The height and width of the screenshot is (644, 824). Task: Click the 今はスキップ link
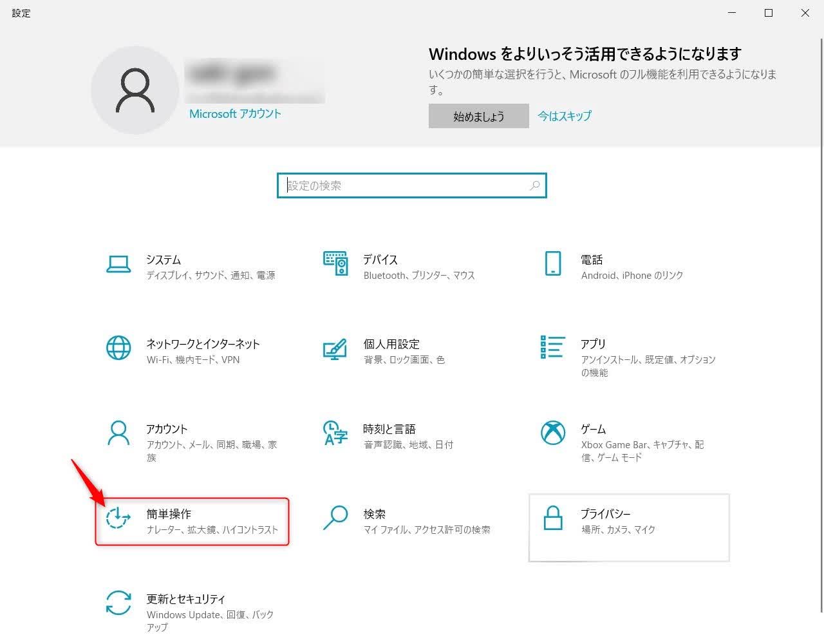click(565, 116)
